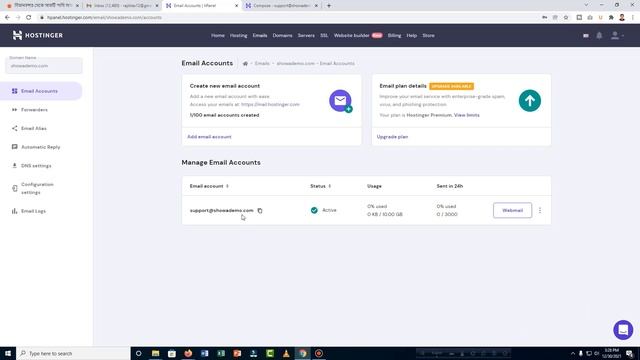Click the Add email account link

[209, 137]
